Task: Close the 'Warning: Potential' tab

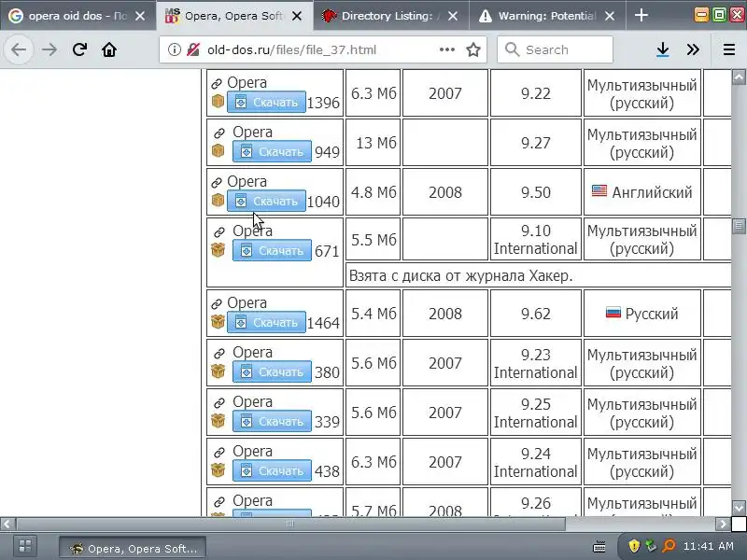Action: coord(610,16)
